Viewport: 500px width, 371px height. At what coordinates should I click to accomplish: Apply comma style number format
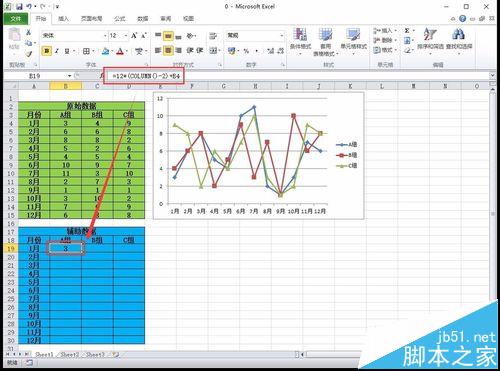coord(257,51)
